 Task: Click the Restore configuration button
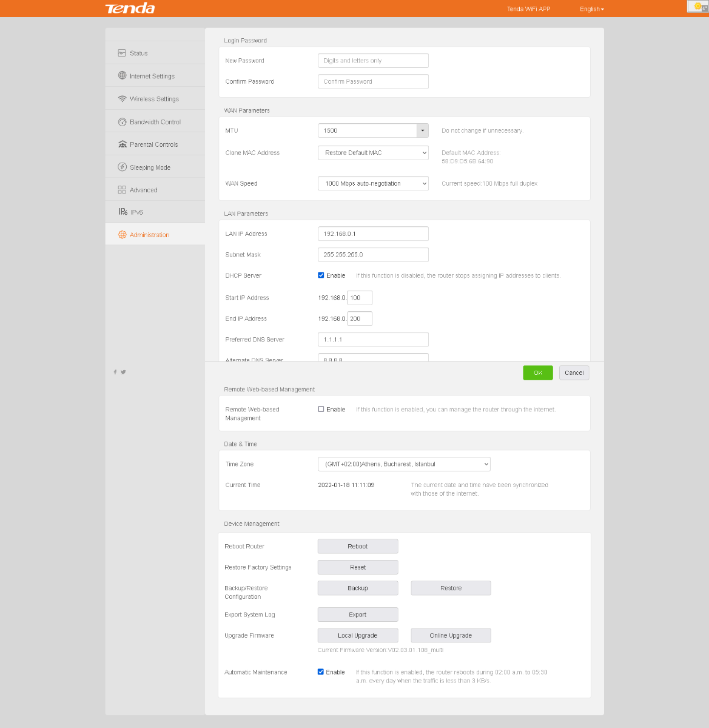coord(451,588)
